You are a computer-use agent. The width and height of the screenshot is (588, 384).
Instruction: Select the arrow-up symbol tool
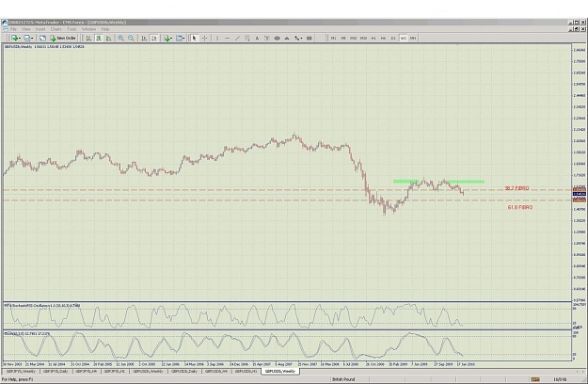coord(287,38)
